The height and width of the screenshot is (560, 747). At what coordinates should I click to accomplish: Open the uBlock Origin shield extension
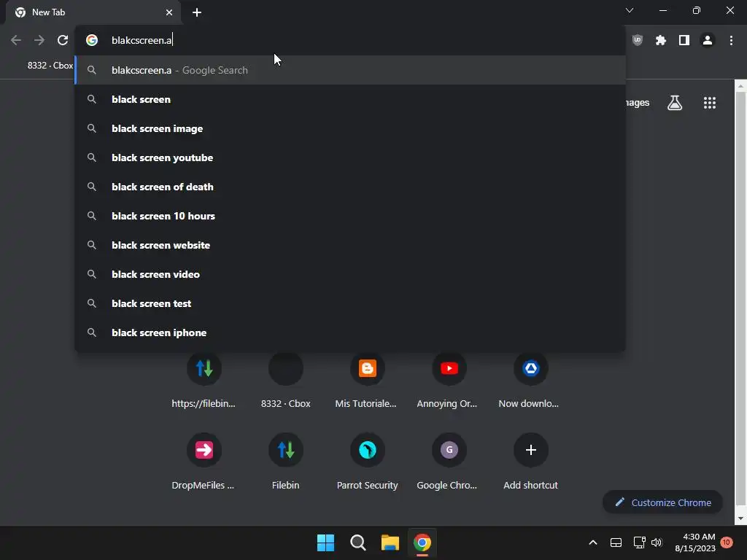637,40
